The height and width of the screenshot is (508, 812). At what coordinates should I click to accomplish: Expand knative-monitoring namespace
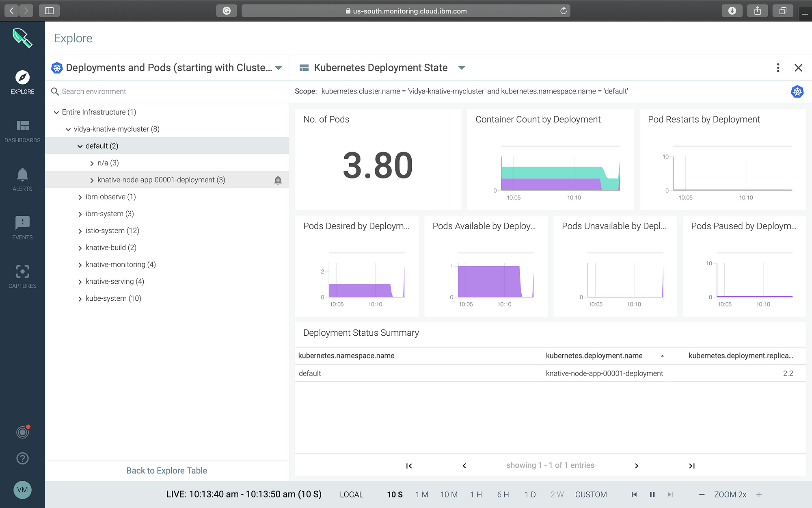coord(80,265)
